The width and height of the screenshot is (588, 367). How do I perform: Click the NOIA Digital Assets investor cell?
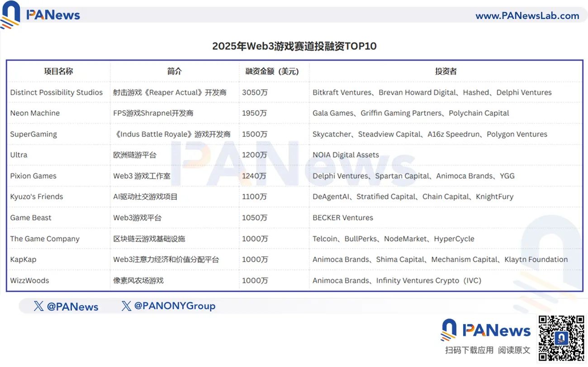(x=346, y=155)
